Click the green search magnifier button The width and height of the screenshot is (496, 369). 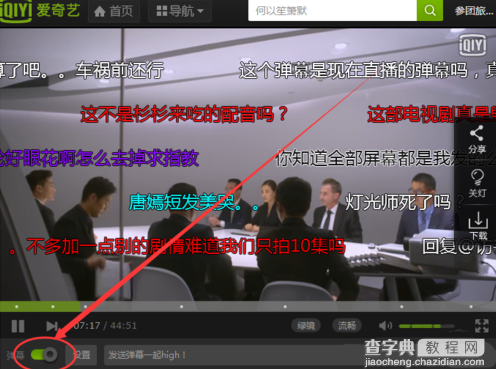[x=430, y=11]
